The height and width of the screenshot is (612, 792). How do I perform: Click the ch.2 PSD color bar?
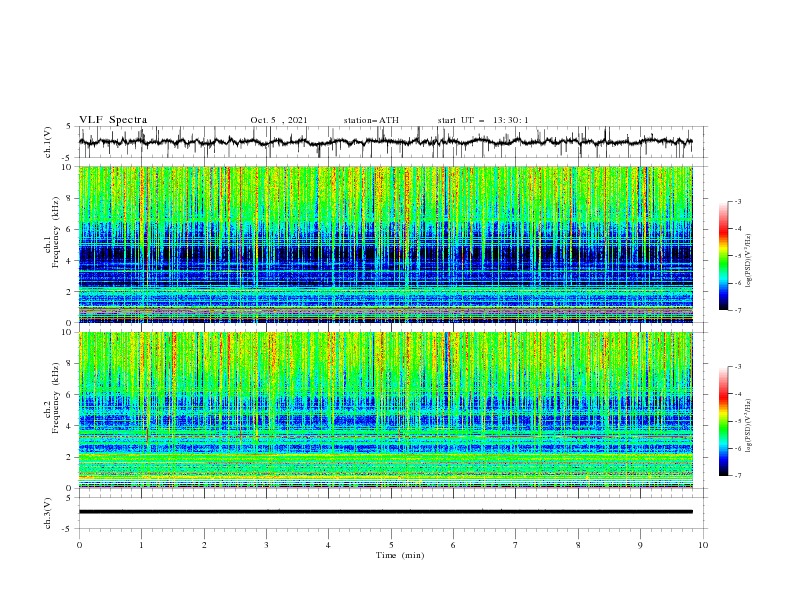point(724,421)
